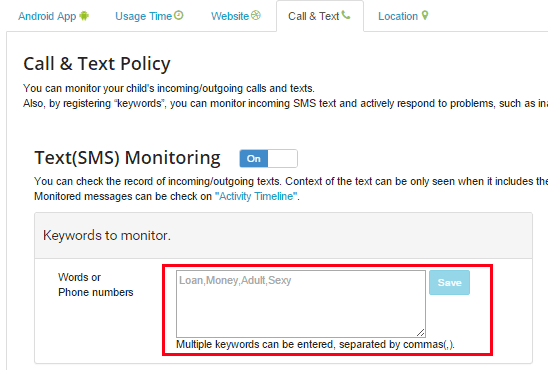The image size is (548, 370).
Task: Switch to the Usage Time tab
Action: click(x=149, y=16)
